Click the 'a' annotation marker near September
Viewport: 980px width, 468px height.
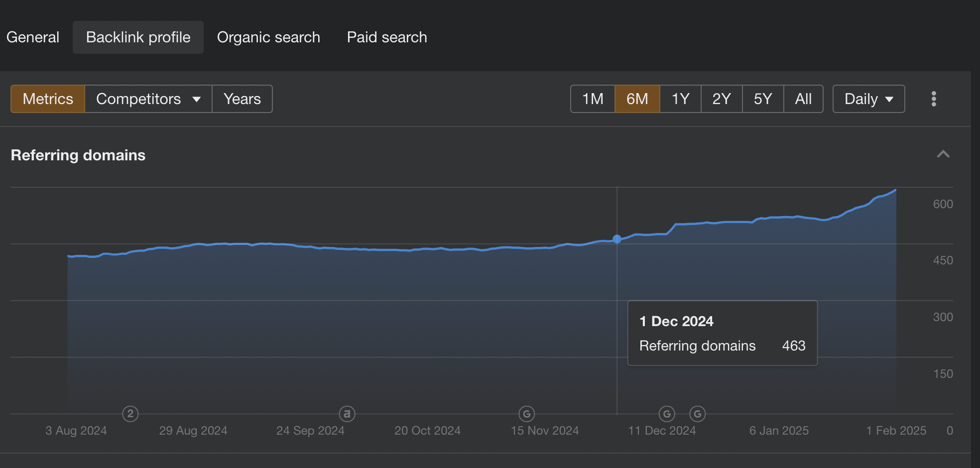click(x=347, y=414)
